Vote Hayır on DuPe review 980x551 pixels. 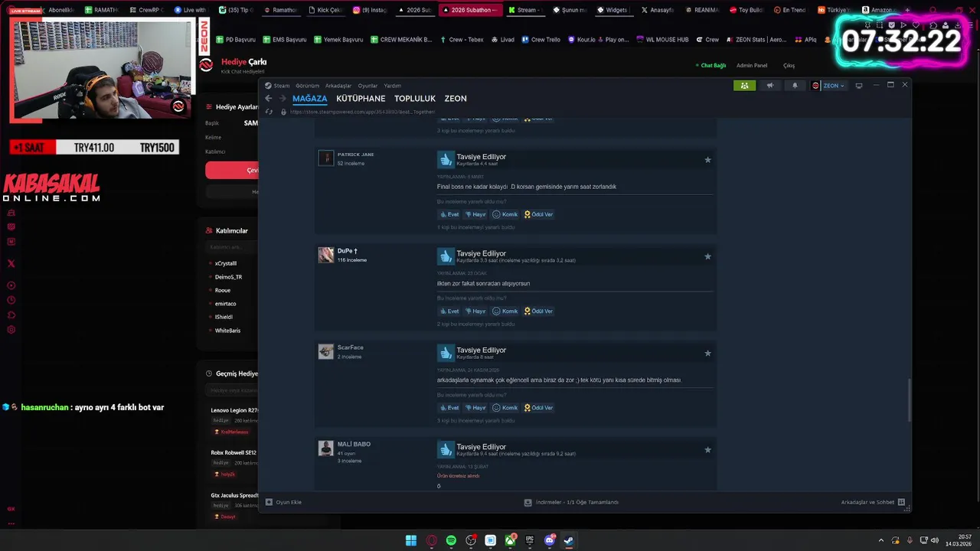[x=475, y=311]
